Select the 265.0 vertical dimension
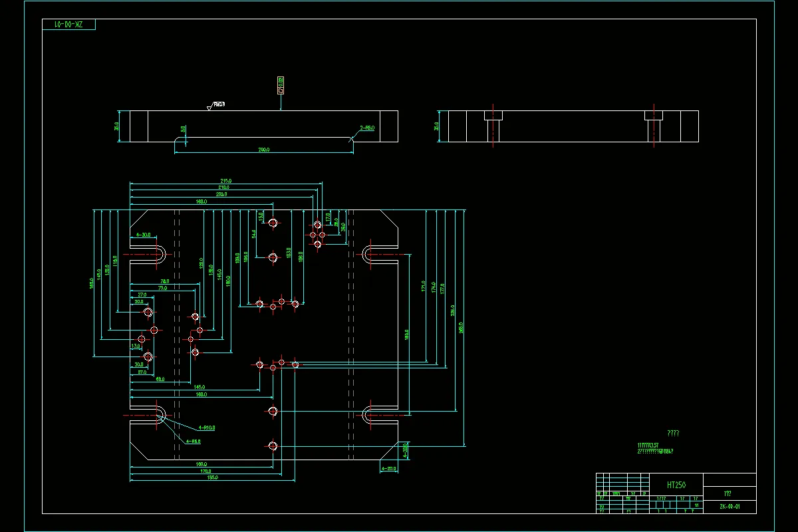Image resolution: width=798 pixels, height=532 pixels. tap(462, 327)
